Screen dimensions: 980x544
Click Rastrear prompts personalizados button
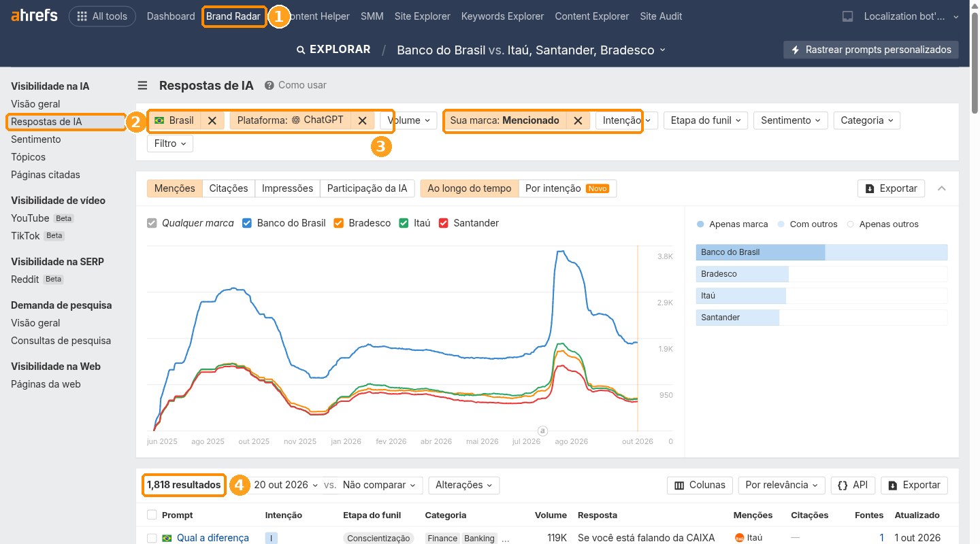pos(871,50)
